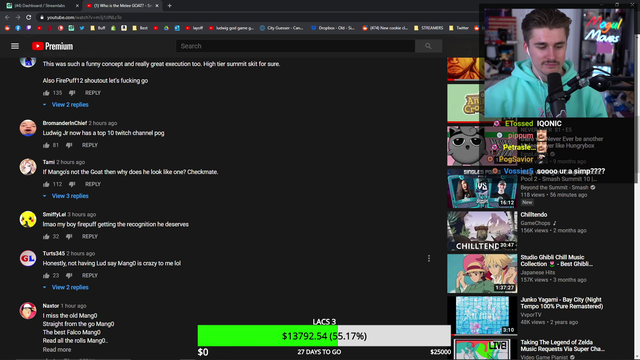The image size is (640, 360).
Task: Open the ludwig god game bookmark
Action: 231,28
